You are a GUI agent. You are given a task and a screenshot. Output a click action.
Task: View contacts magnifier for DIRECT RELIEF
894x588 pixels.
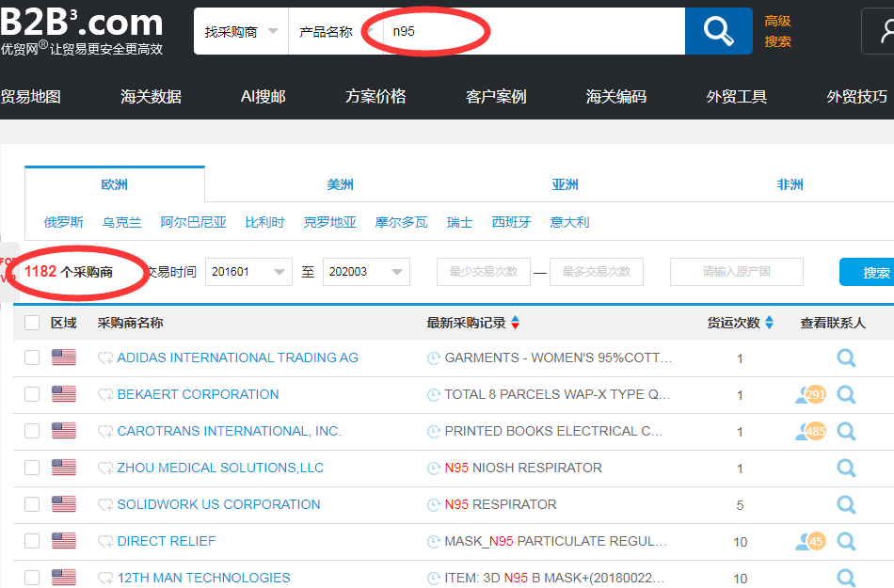point(846,541)
